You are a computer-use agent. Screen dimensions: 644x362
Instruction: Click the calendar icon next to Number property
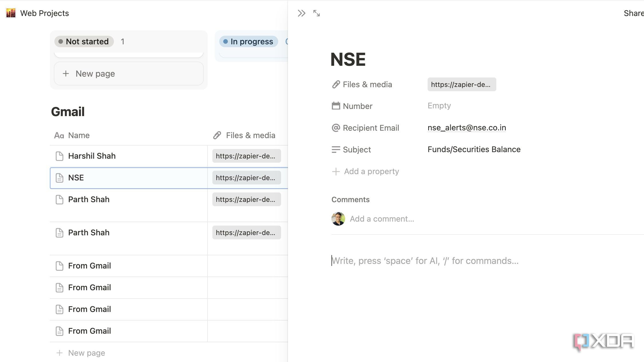336,106
